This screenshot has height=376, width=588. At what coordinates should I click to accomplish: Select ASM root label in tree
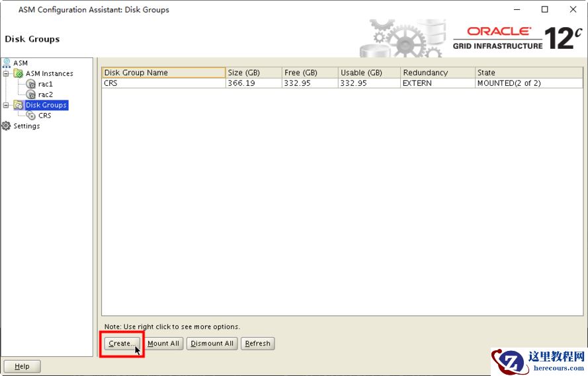coord(21,63)
